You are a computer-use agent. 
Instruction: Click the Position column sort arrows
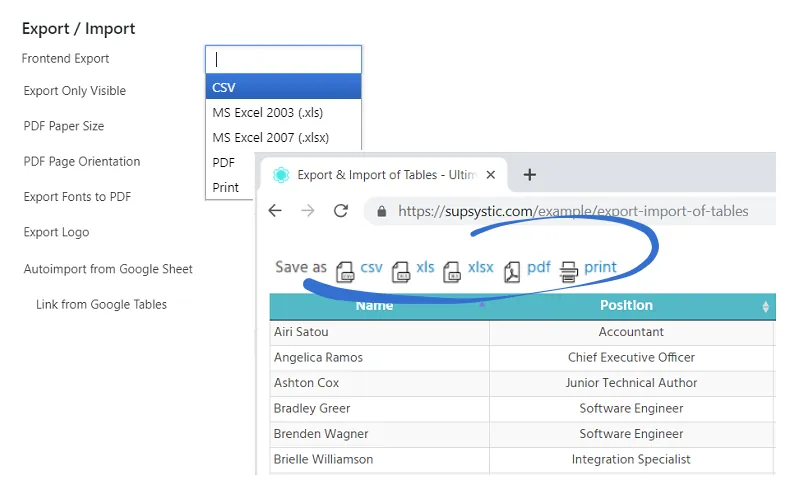(x=765, y=306)
